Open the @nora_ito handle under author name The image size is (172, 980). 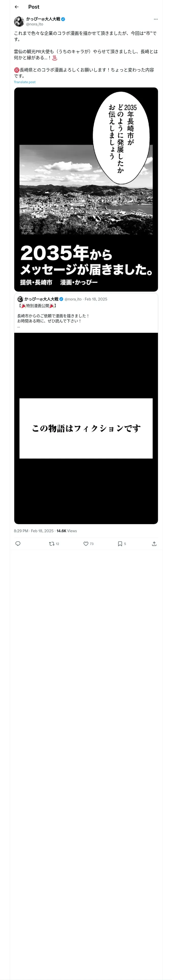[x=34, y=24]
